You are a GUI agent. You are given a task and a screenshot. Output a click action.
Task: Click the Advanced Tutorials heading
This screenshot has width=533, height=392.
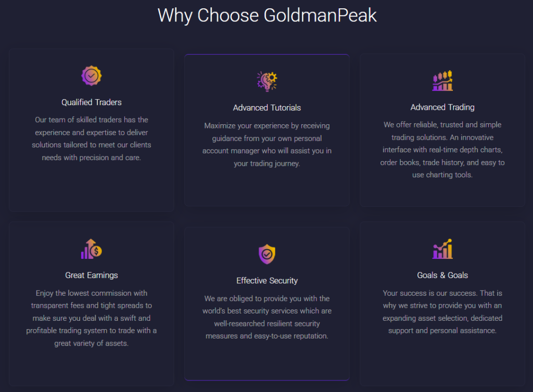(267, 108)
